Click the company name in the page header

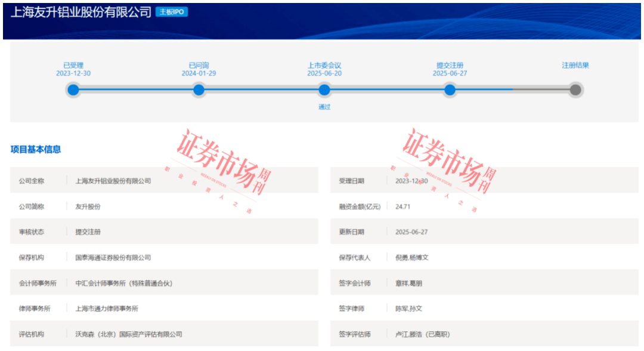click(x=81, y=12)
